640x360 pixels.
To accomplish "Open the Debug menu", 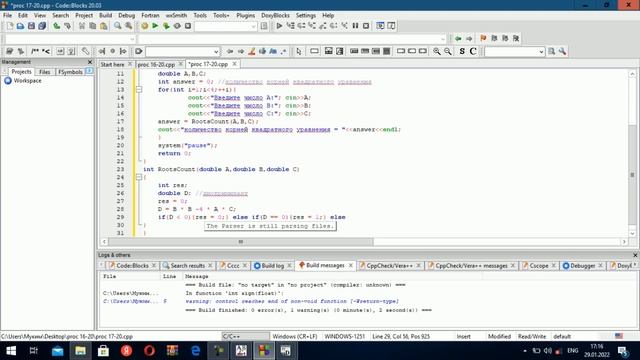I will tap(127, 15).
